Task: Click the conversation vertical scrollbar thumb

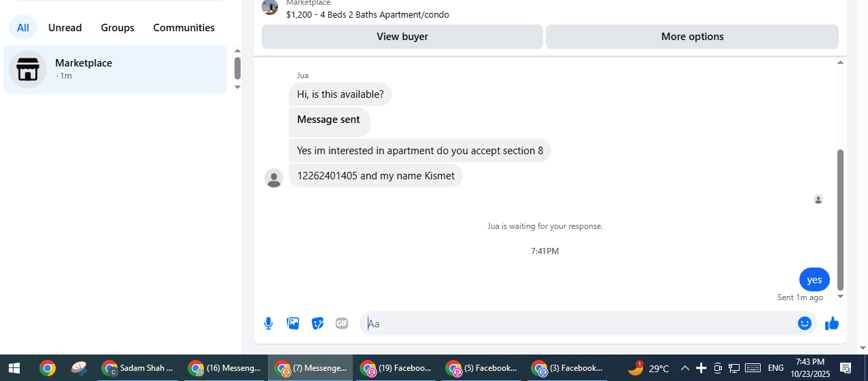Action: click(840, 219)
